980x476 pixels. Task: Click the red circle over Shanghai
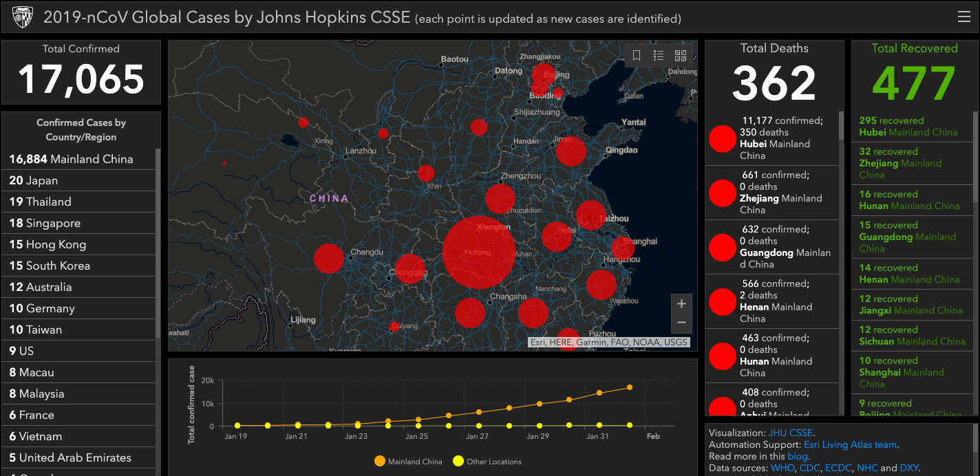click(x=622, y=248)
